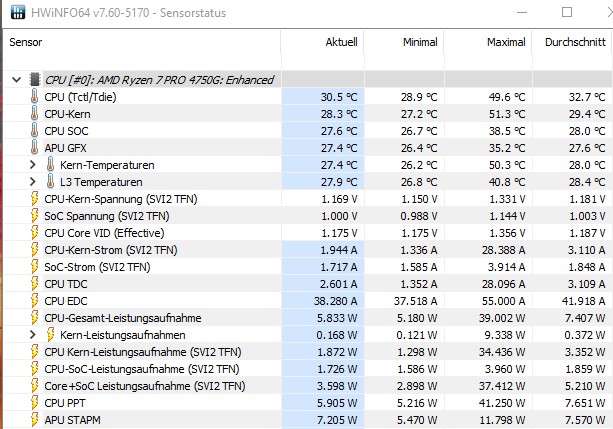Maximize the HWiNFO64 window
This screenshot has height=429, width=613.
[567, 13]
